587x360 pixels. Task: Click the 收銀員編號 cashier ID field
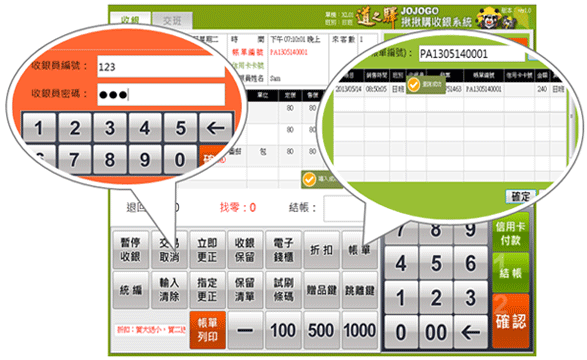pos(161,67)
